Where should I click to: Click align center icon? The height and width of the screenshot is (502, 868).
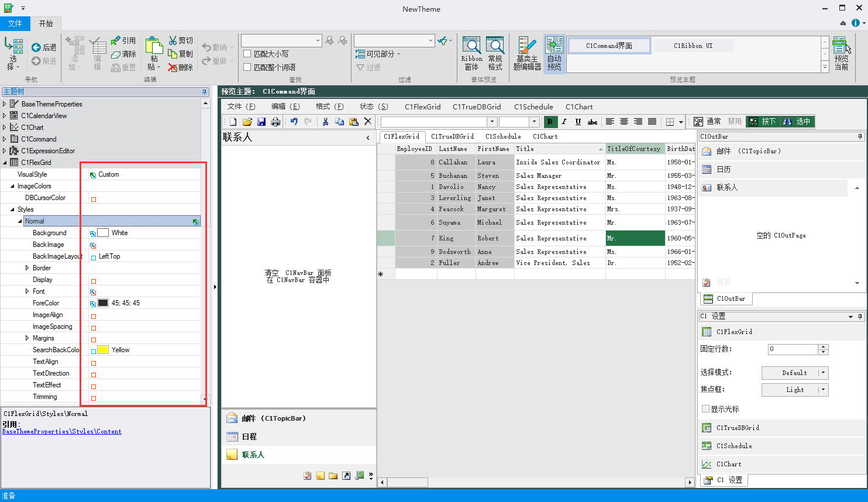[624, 122]
